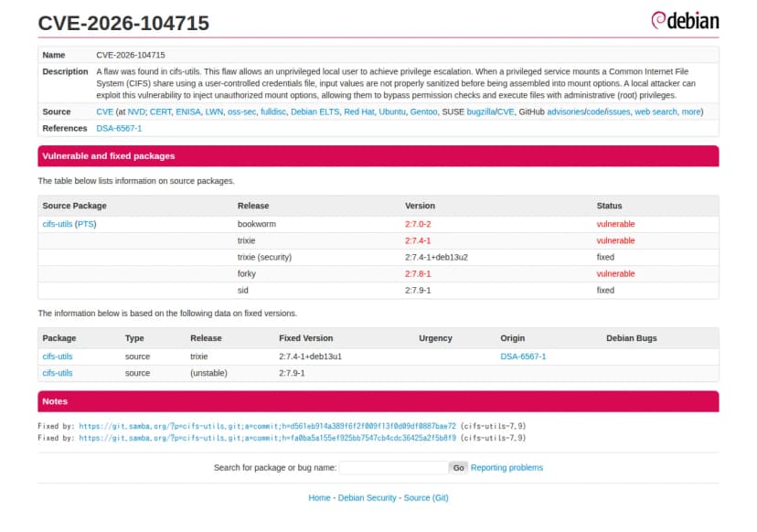Select forky version 2:7.8-1

click(x=418, y=273)
